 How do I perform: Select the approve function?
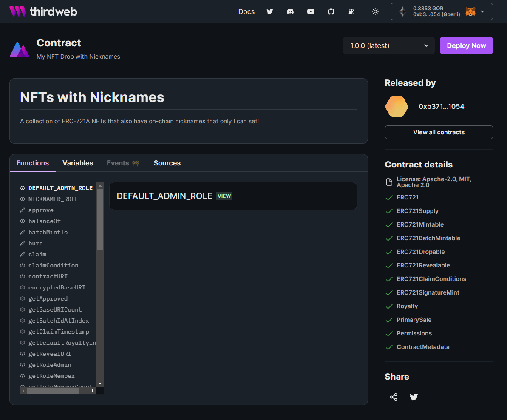(x=37, y=210)
